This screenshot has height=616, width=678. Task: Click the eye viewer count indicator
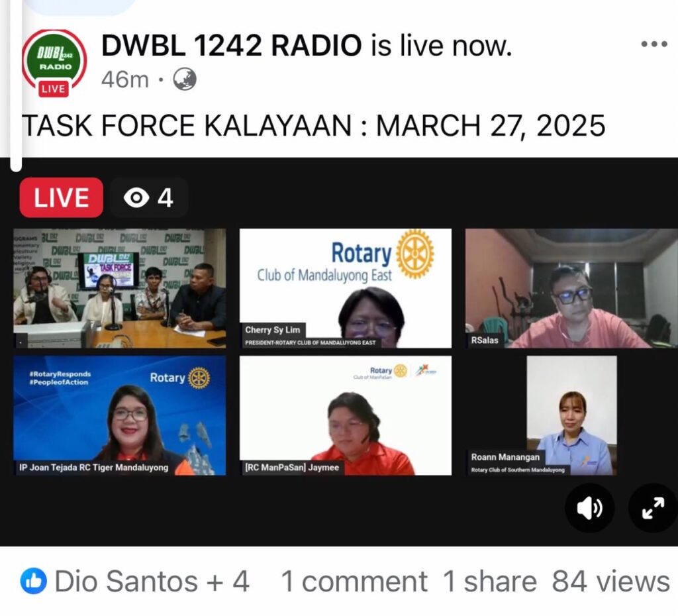coord(149,197)
